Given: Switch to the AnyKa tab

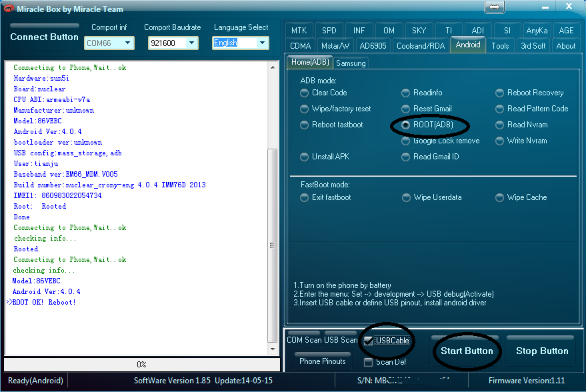Looking at the screenshot, I should (x=537, y=30).
